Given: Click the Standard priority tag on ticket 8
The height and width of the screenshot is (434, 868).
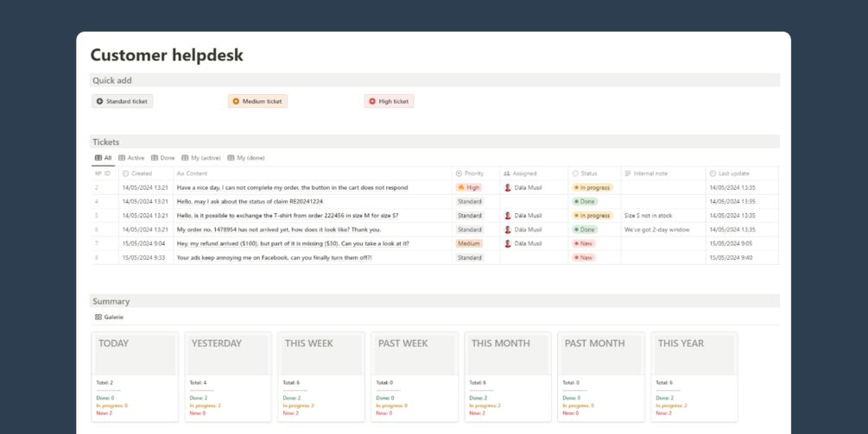Looking at the screenshot, I should pos(470,258).
